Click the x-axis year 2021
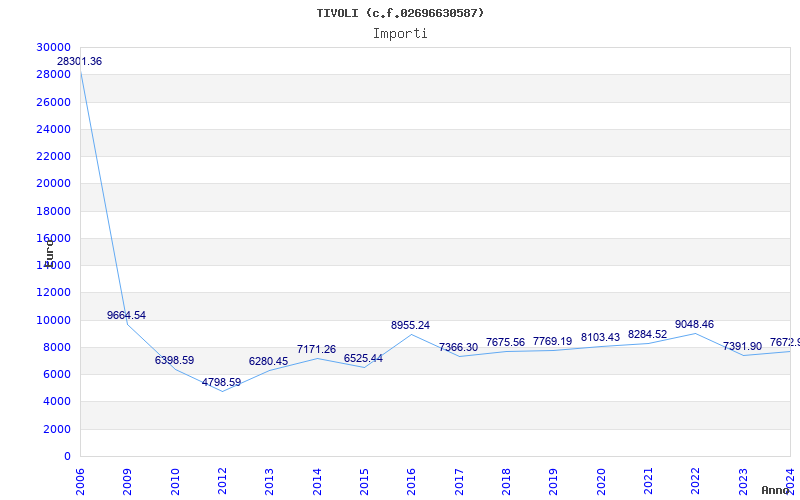800x500 pixels. 648,481
